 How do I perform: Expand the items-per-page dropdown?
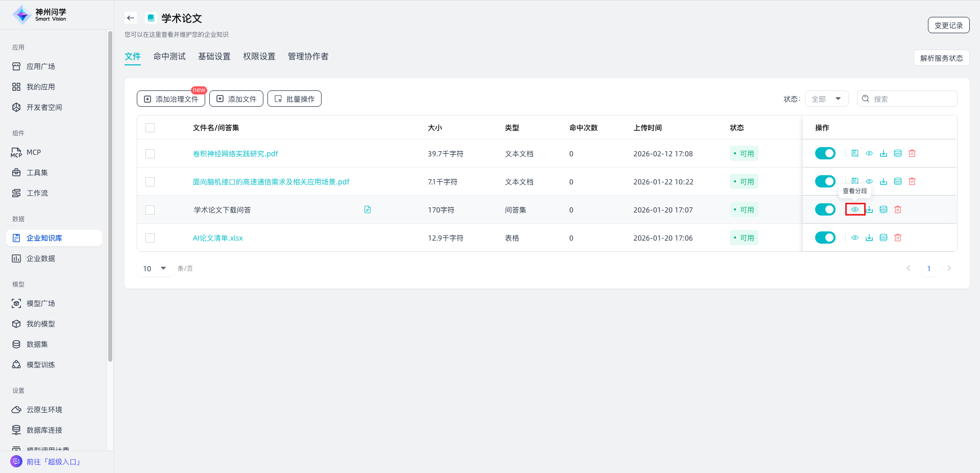point(155,268)
